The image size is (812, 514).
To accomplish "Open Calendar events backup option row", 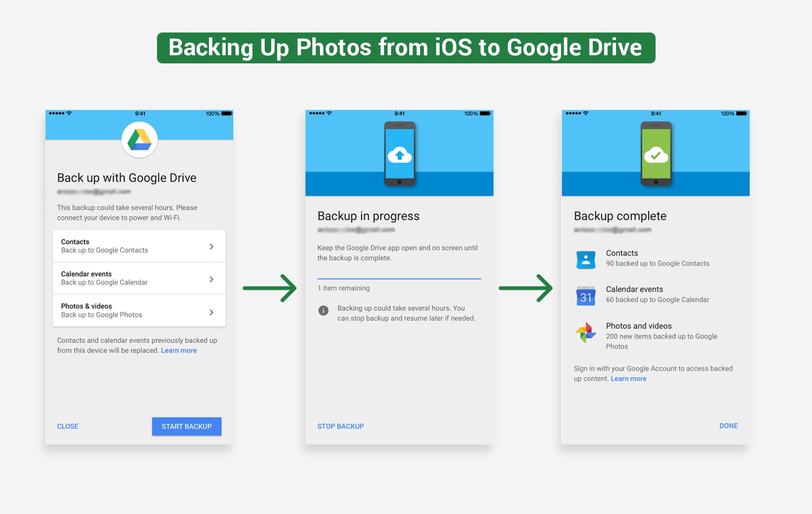I will pos(139,278).
